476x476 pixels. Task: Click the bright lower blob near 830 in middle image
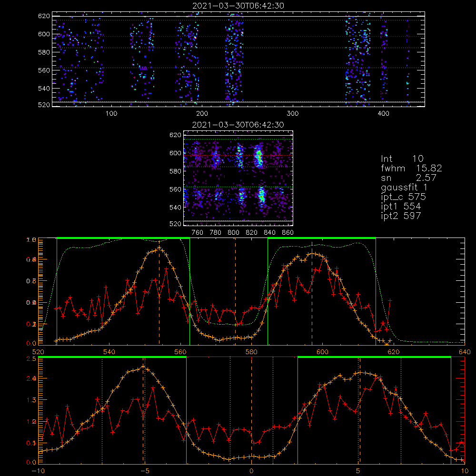tap(262, 195)
